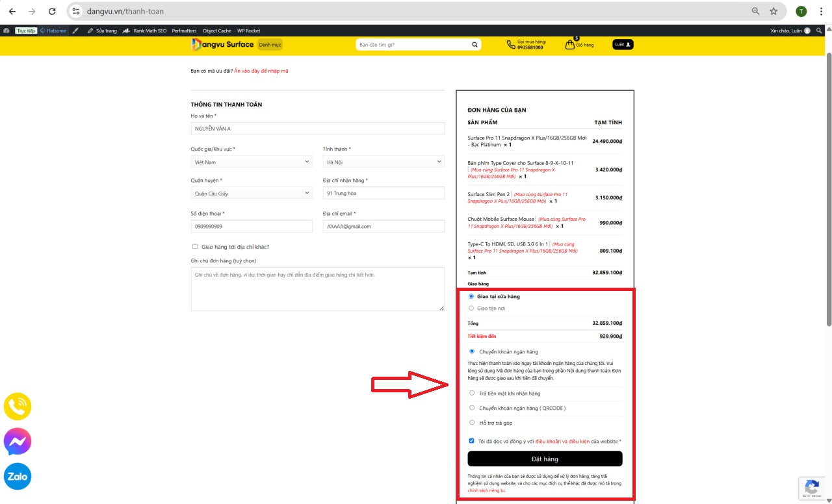Click the yellow phone call floating button
This screenshot has width=832, height=504.
point(18,406)
